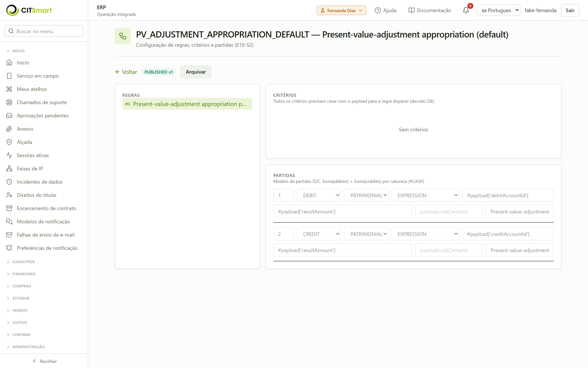Open the Fernanda Dias user dropdown
The height and width of the screenshot is (368, 588).
341,10
